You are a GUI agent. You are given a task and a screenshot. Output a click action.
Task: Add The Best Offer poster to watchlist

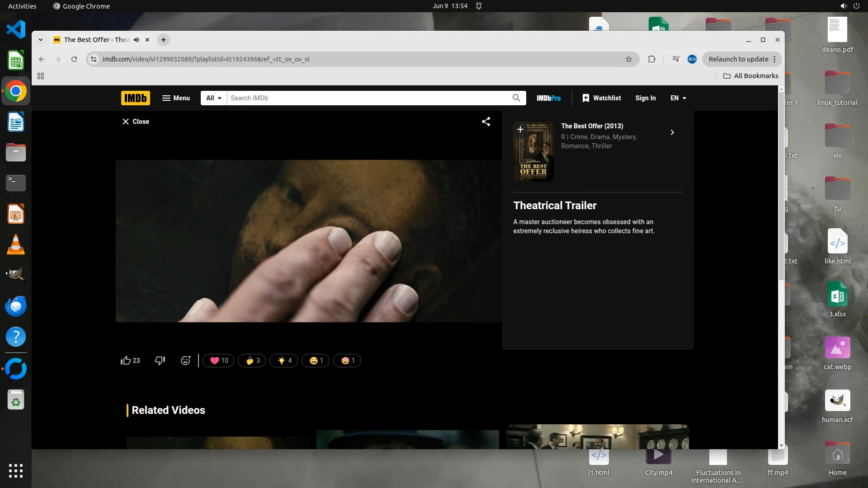click(x=520, y=130)
